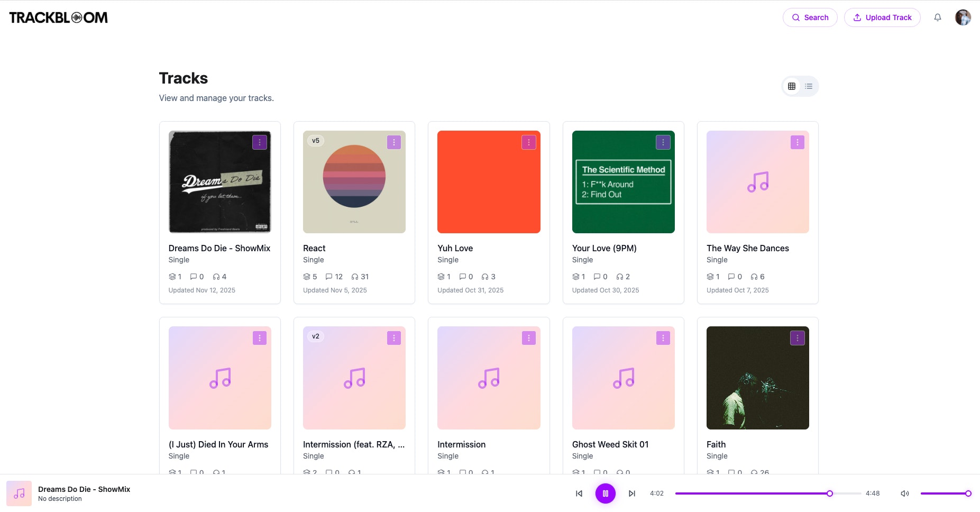Click versions icon on React card

(307, 277)
